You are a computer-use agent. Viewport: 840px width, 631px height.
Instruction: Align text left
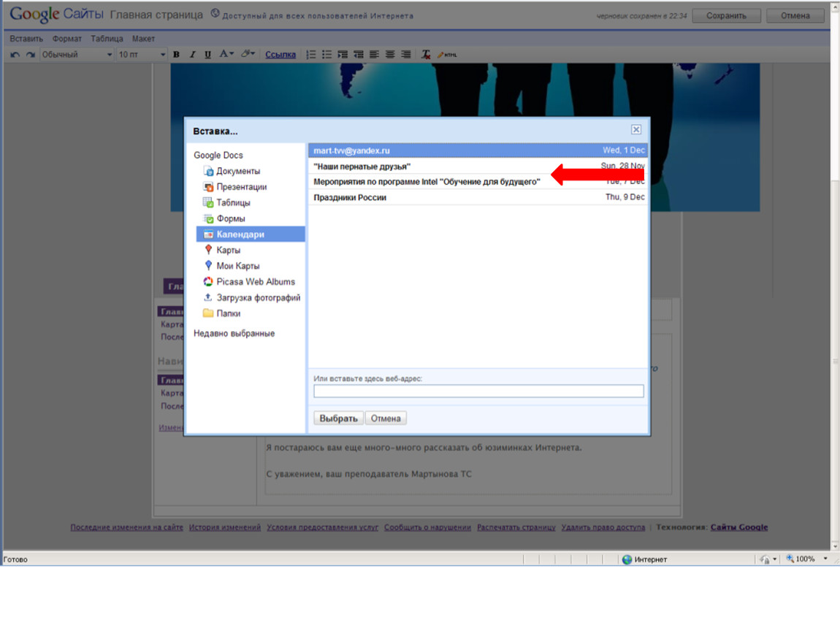click(374, 55)
